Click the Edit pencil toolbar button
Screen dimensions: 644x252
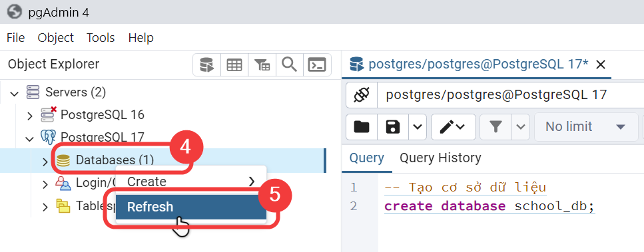[x=453, y=127]
